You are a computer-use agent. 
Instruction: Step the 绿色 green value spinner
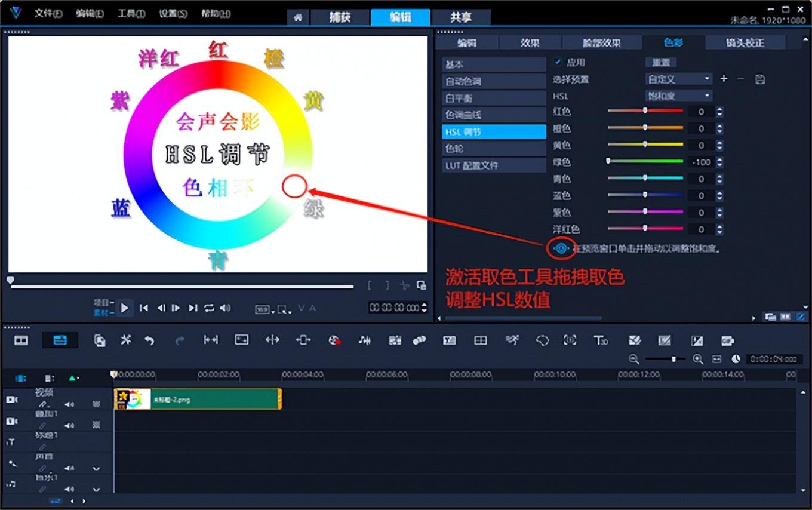(719, 162)
